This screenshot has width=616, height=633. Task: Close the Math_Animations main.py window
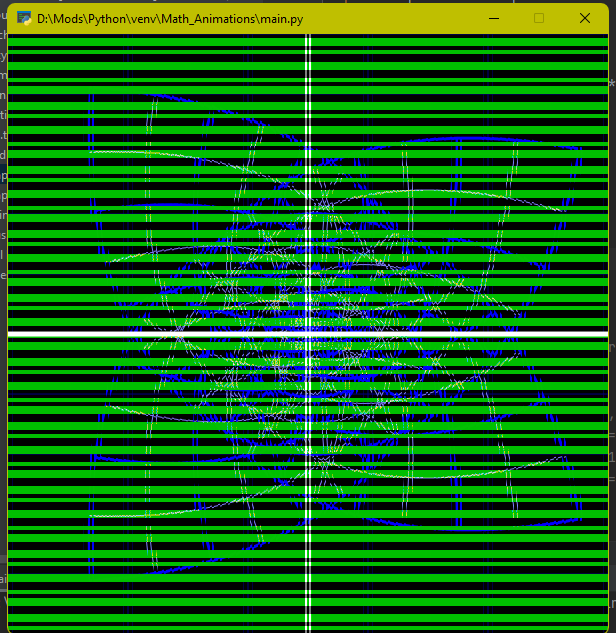pos(585,18)
